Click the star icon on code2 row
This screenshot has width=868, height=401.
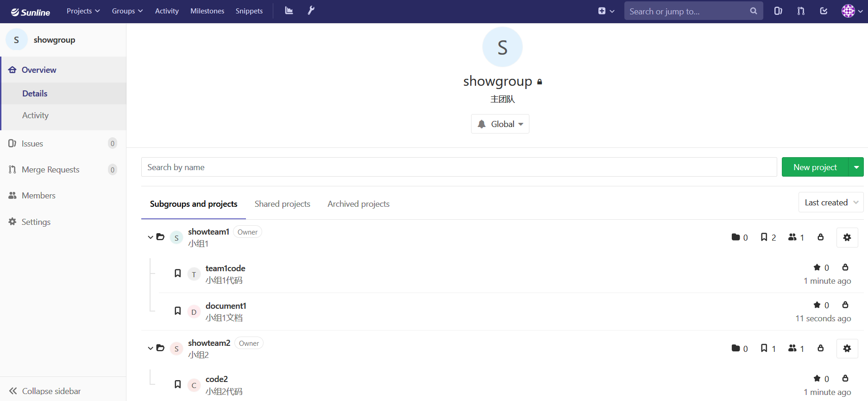point(817,379)
